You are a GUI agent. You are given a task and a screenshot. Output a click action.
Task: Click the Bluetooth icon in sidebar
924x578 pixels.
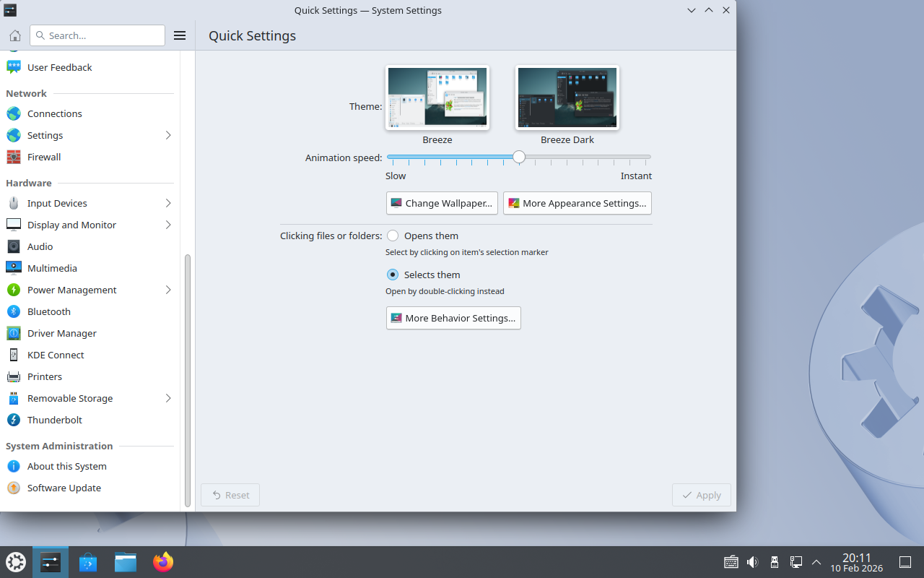14,311
